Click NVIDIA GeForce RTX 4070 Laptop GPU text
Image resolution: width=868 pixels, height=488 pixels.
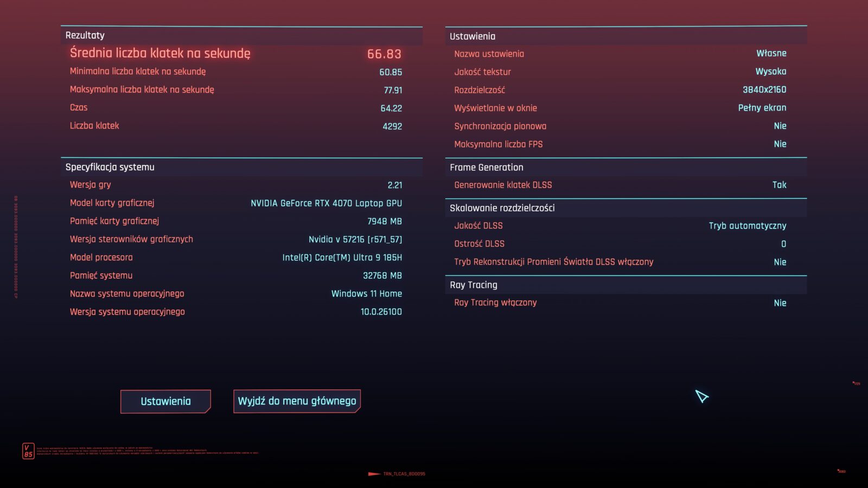tap(326, 203)
